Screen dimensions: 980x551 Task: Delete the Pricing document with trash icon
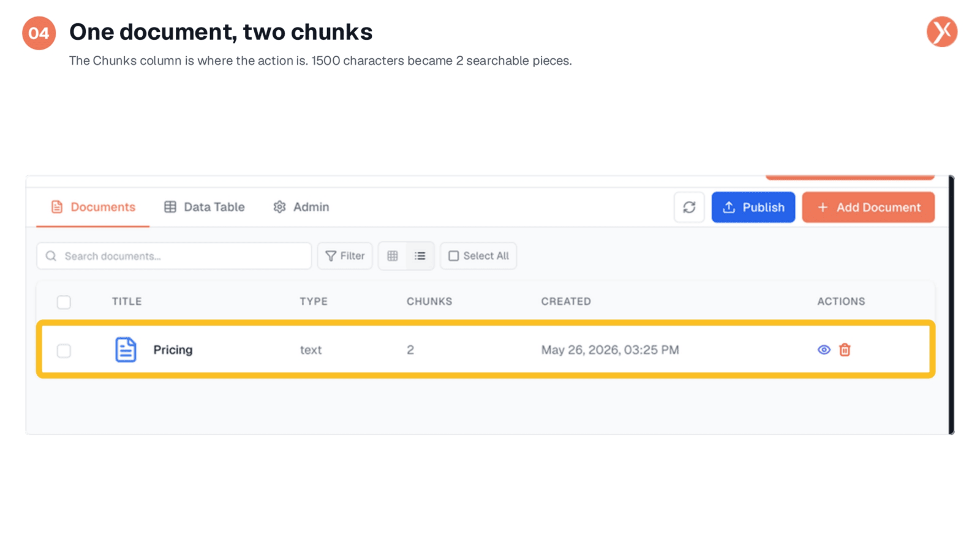coord(845,350)
